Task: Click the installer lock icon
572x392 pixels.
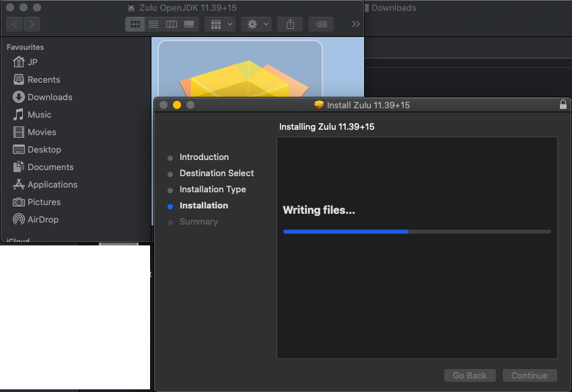Action: [563, 105]
